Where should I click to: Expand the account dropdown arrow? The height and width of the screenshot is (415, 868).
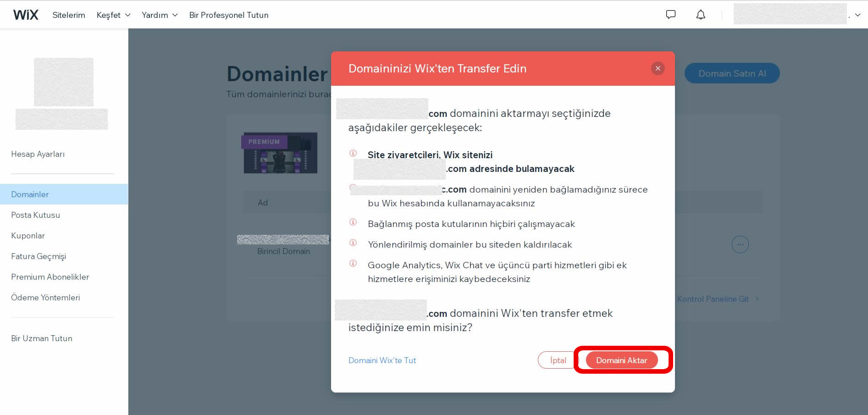pyautogui.click(x=857, y=15)
